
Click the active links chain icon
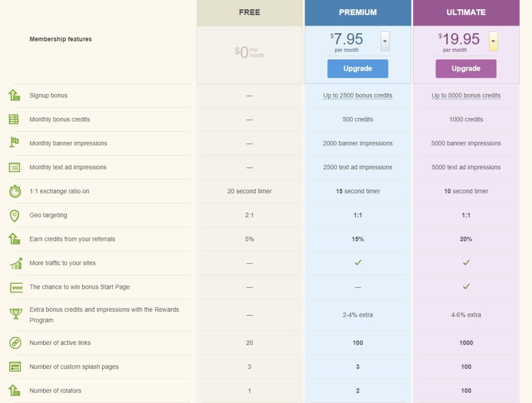pyautogui.click(x=15, y=343)
